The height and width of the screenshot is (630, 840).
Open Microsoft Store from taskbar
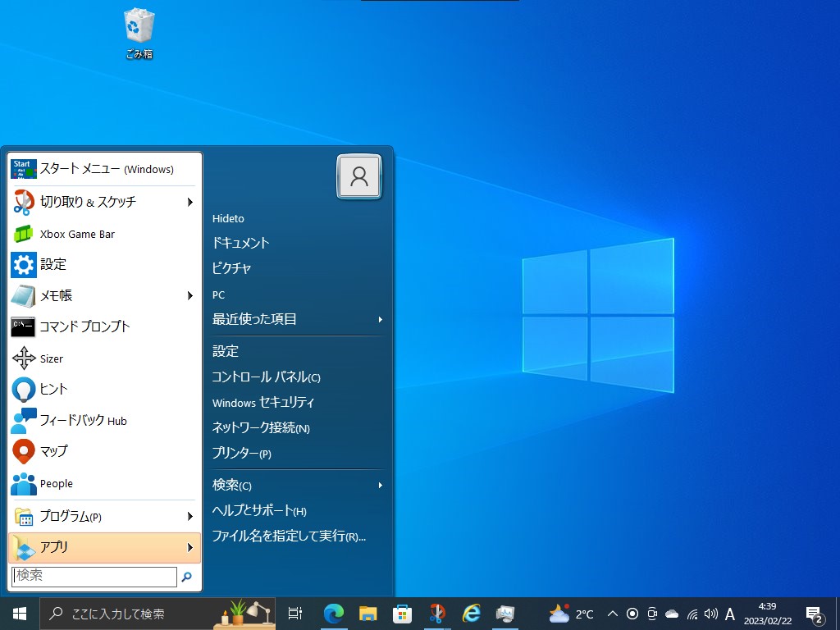[x=402, y=614]
